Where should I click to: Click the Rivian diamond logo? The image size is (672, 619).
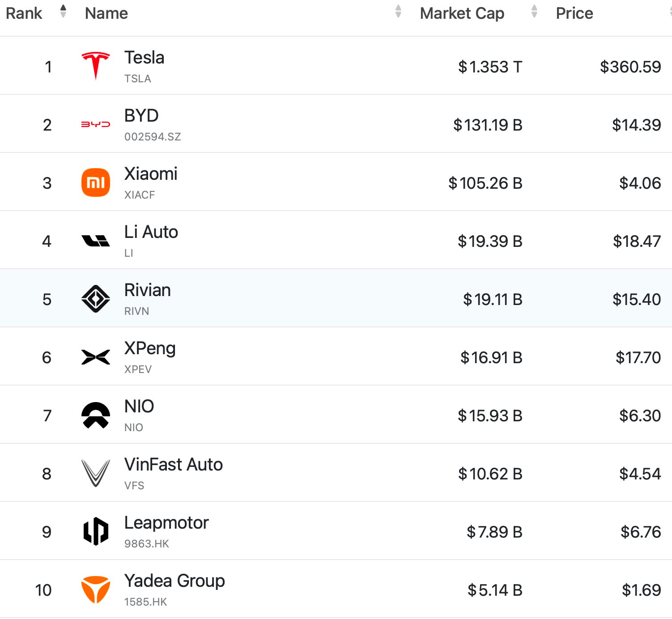[95, 299]
